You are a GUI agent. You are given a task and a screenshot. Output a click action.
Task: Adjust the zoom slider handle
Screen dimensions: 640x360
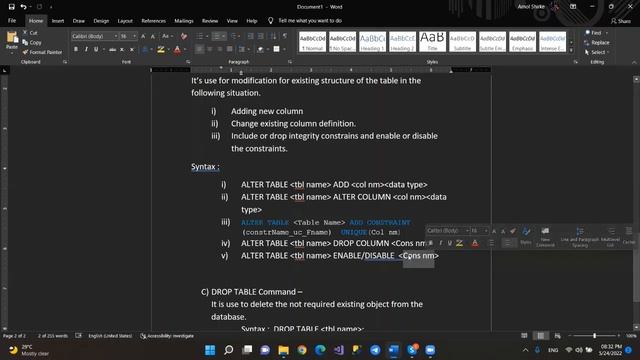pos(594,336)
